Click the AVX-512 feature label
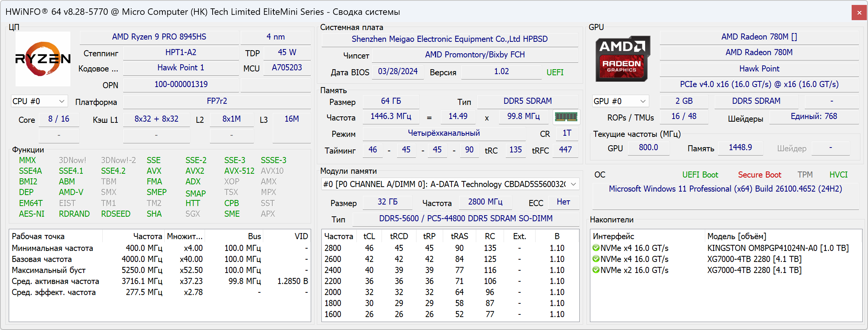Screen dimensions: 868x330 click(239, 171)
